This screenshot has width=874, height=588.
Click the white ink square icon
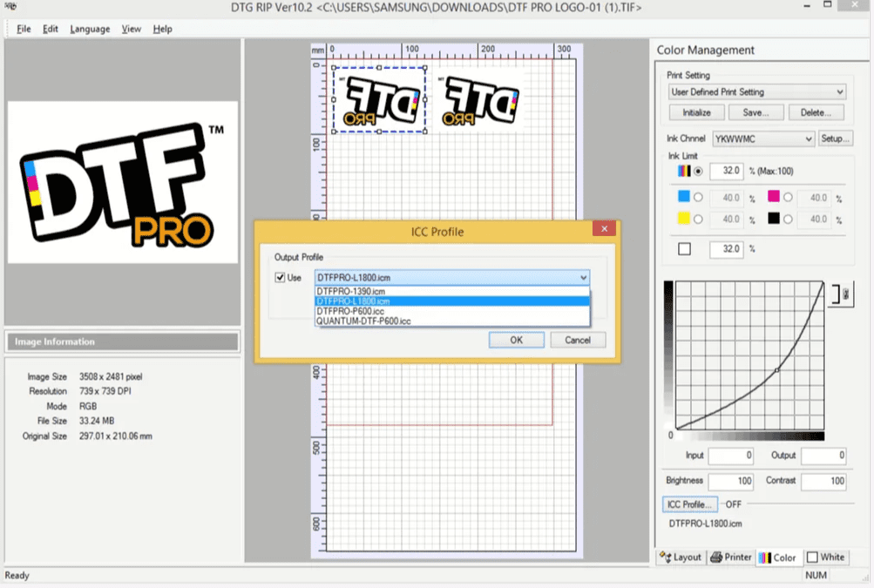(x=684, y=249)
